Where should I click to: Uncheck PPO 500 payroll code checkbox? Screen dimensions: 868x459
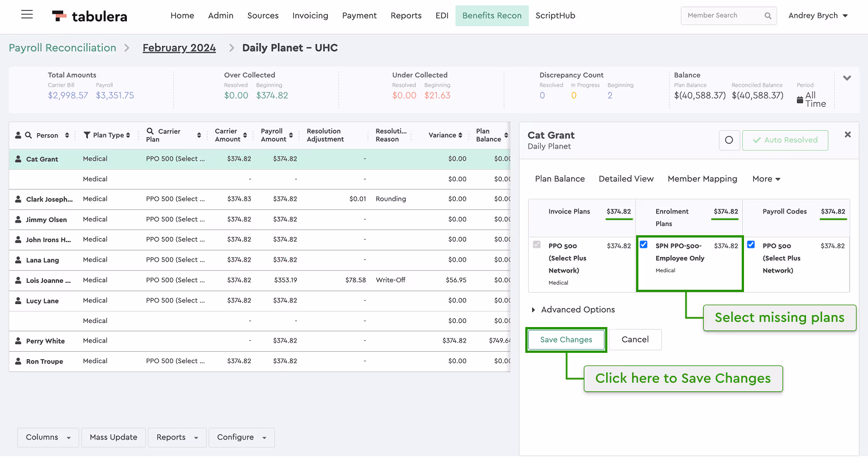click(751, 244)
